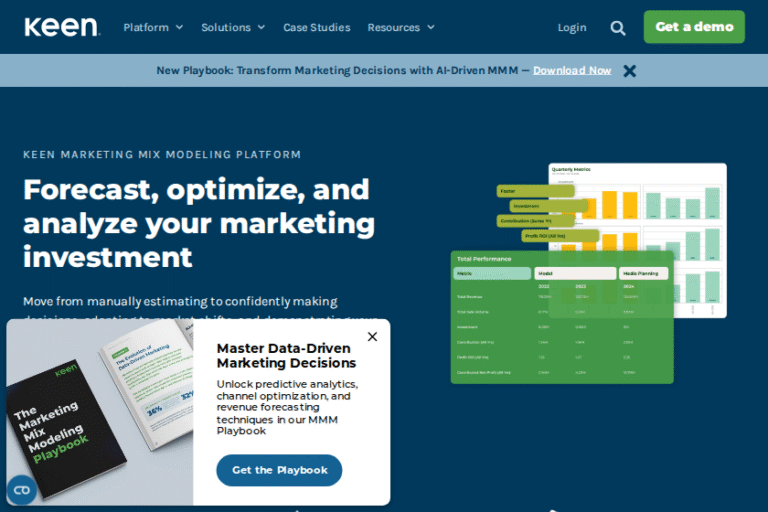This screenshot has width=768, height=512.
Task: Open site search with the magnifier icon
Action: pos(618,28)
